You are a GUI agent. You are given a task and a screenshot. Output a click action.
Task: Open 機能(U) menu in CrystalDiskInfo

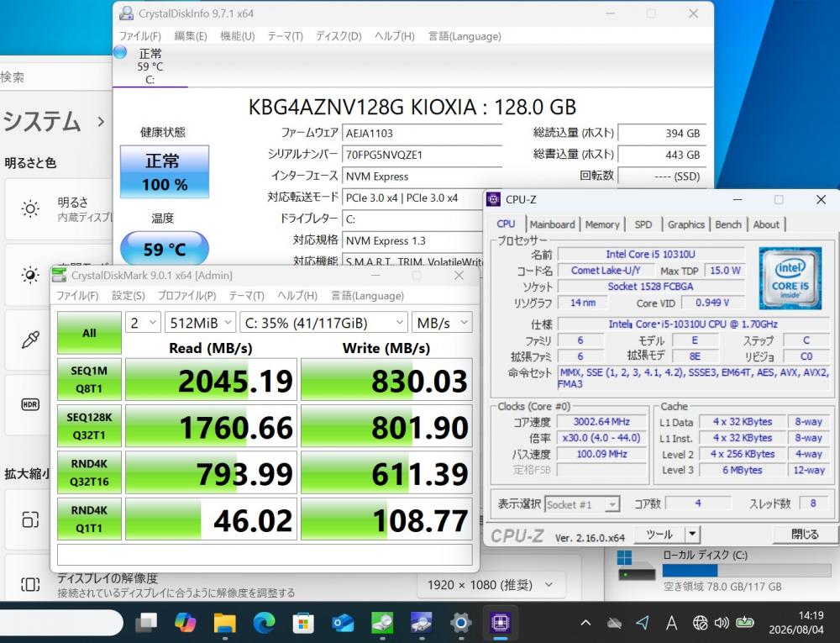coord(238,36)
